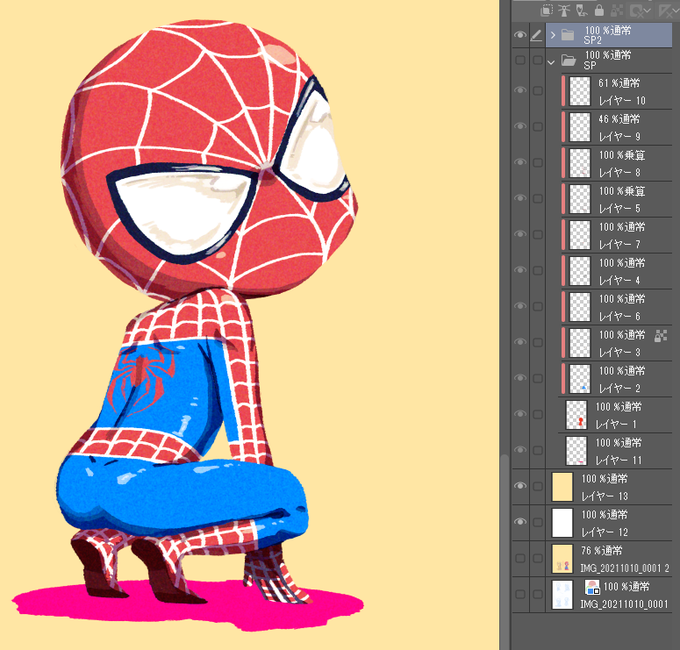
Task: Check the selection box of レイヤー 12
Action: 538,523
